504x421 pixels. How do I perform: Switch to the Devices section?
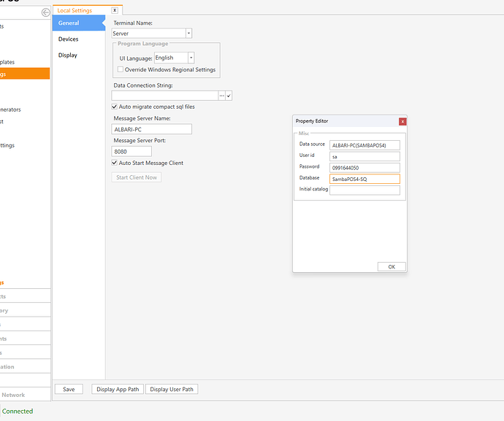pyautogui.click(x=68, y=39)
